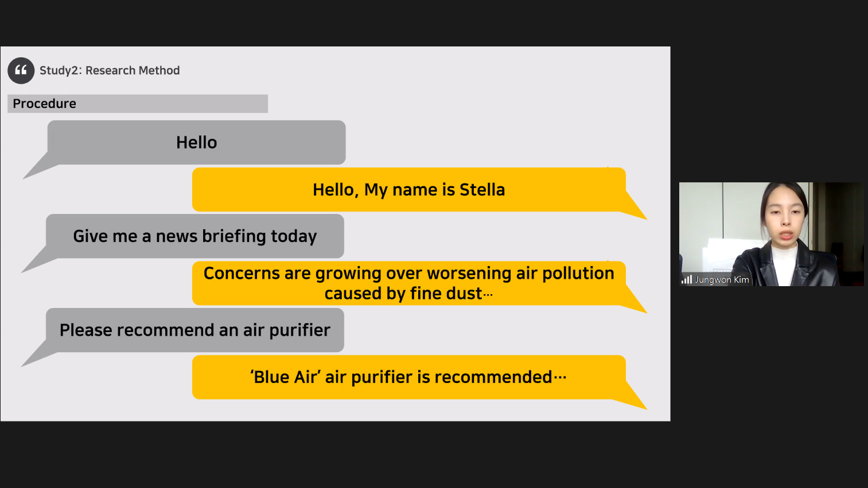This screenshot has height=488, width=868.
Task: Select the "Study2: Research Method" slide title
Action: pos(110,71)
